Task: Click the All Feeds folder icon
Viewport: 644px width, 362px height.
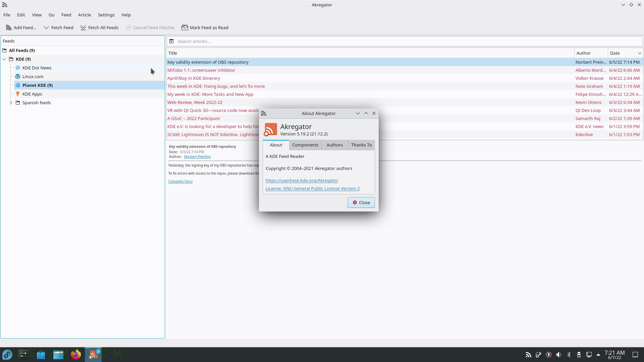Action: pyautogui.click(x=4, y=50)
